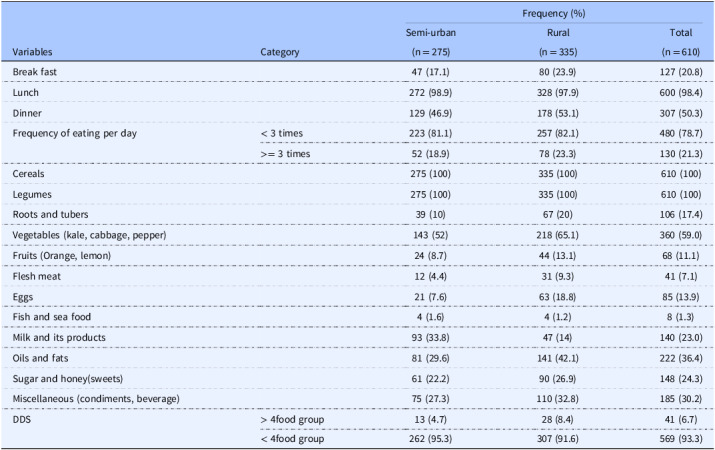This screenshot has height=450, width=715.
Task: Select the value '31 (9.3)'
Action: [558, 276]
